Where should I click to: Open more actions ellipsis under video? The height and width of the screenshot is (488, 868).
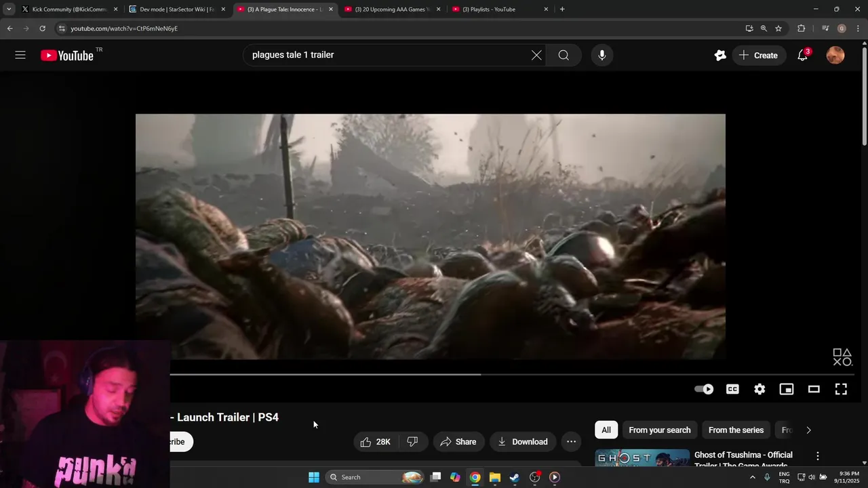572,442
